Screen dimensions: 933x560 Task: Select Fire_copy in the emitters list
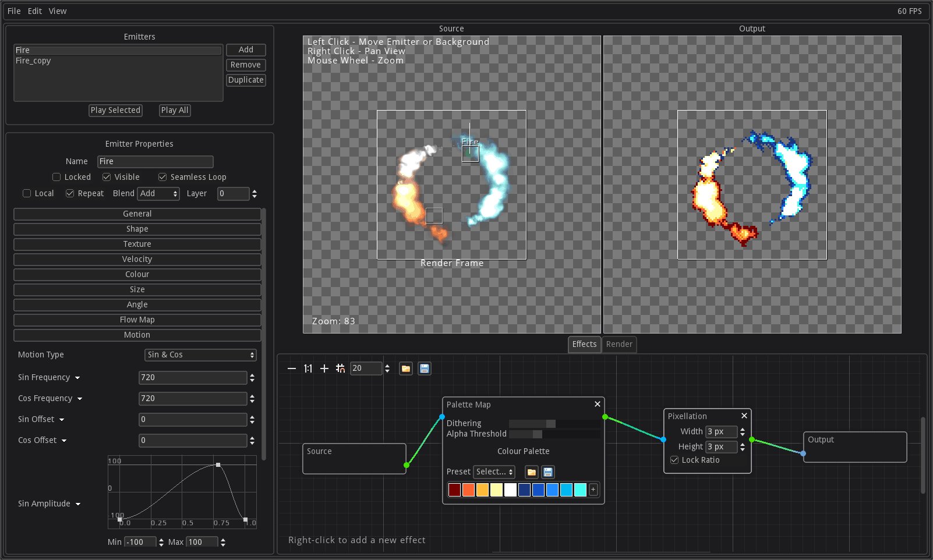(x=118, y=61)
